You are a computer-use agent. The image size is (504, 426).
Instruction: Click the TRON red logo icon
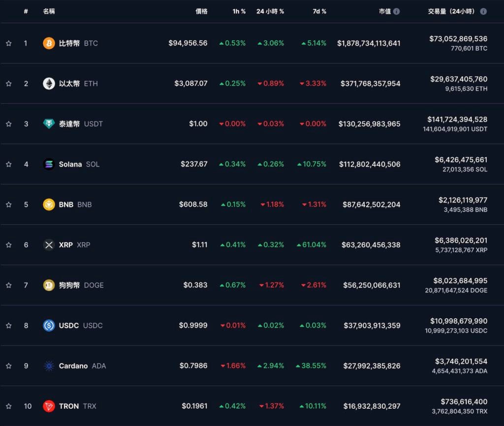click(x=49, y=406)
